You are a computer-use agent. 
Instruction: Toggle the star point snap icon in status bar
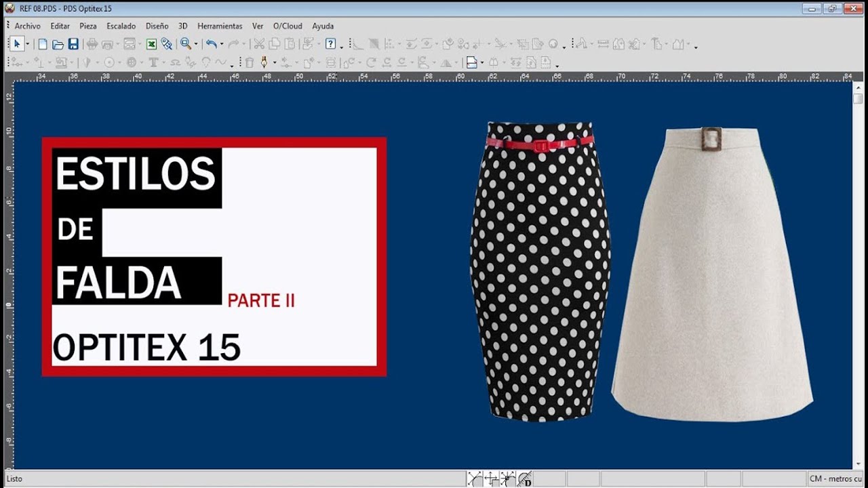point(507,479)
